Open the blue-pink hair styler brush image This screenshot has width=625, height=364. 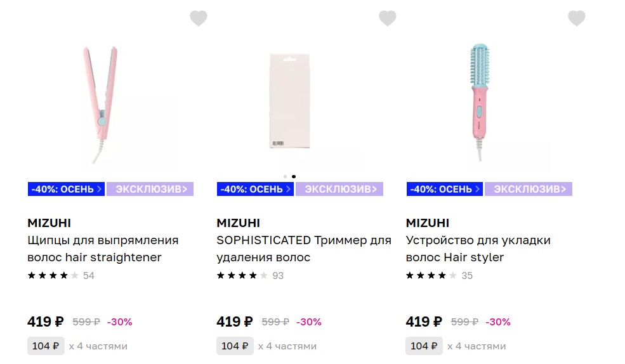(x=480, y=102)
